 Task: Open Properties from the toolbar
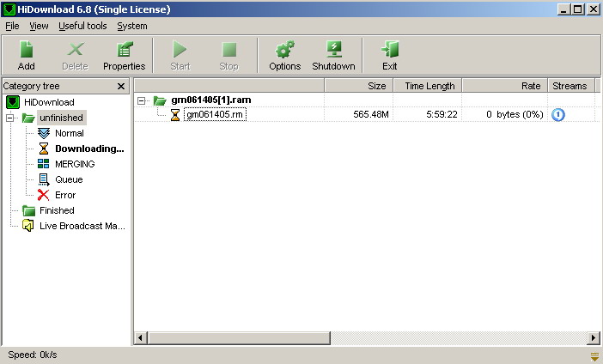pyautogui.click(x=125, y=56)
